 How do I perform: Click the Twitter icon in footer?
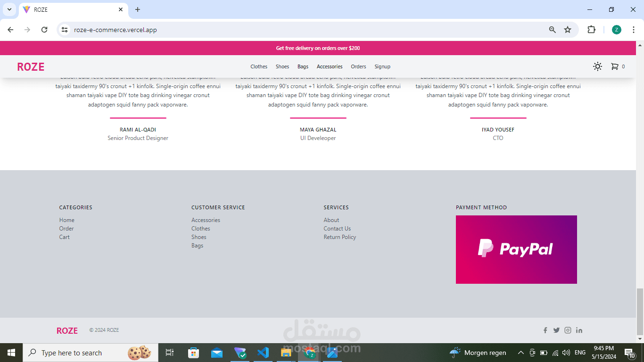(x=556, y=330)
